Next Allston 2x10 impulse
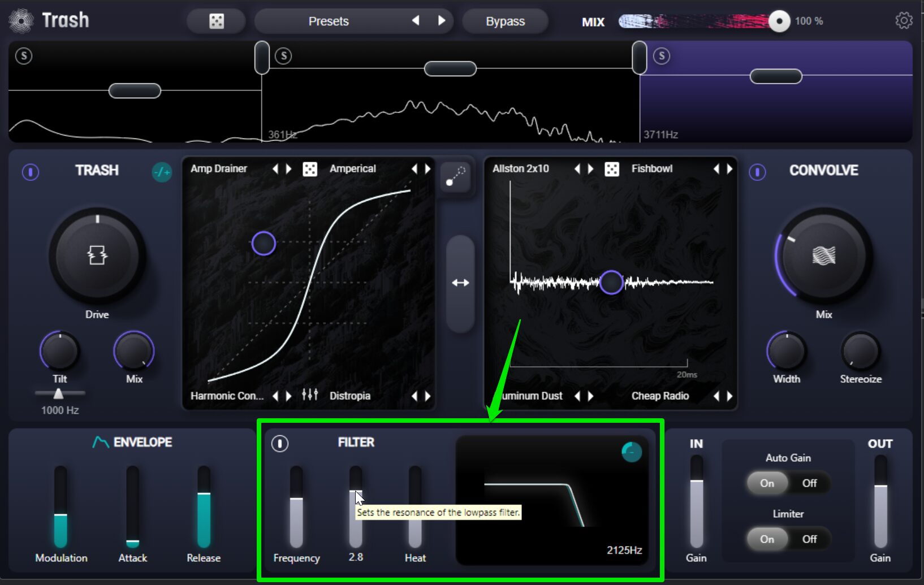 tap(590, 168)
